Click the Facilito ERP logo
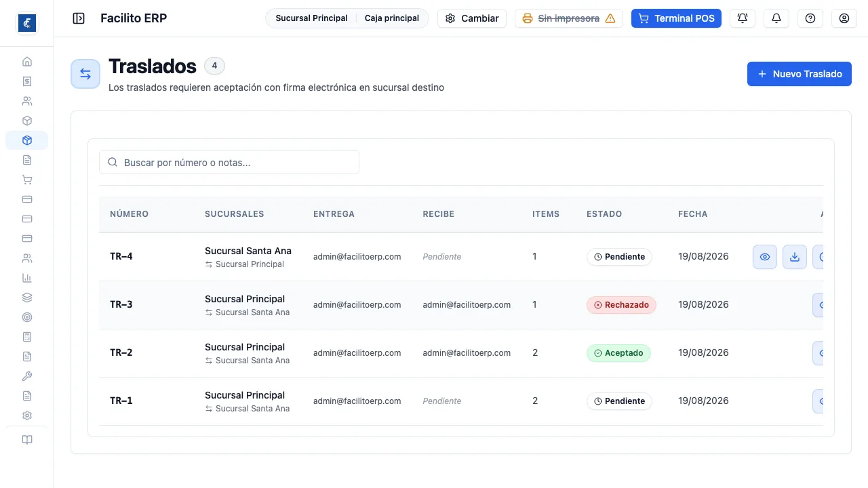868x488 pixels. (26, 23)
